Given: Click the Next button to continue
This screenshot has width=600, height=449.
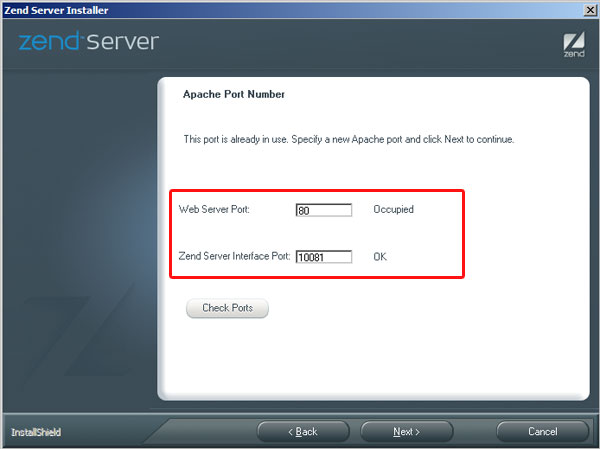Looking at the screenshot, I should (x=406, y=432).
